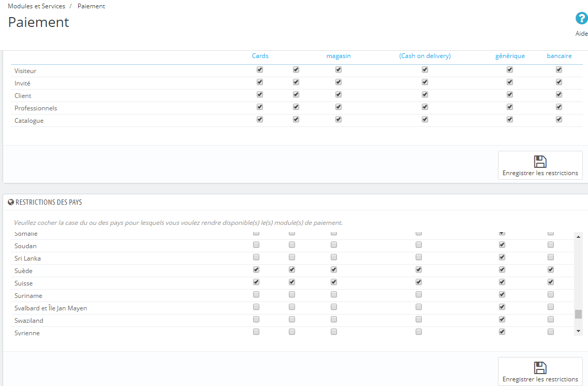The width and height of the screenshot is (588, 386).
Task: Click the RESTRICTIONS DES PAYS heading
Action: [49, 202]
